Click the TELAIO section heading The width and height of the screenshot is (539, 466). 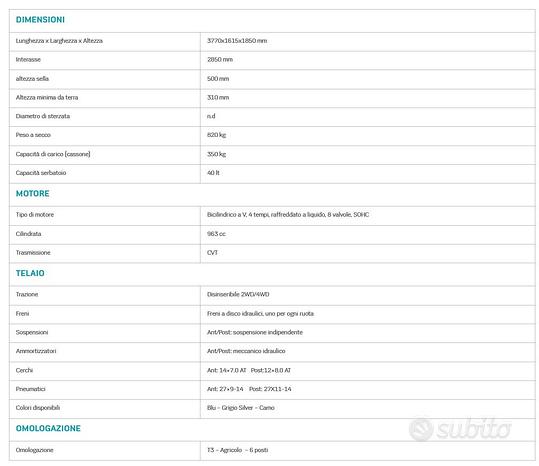coord(30,273)
